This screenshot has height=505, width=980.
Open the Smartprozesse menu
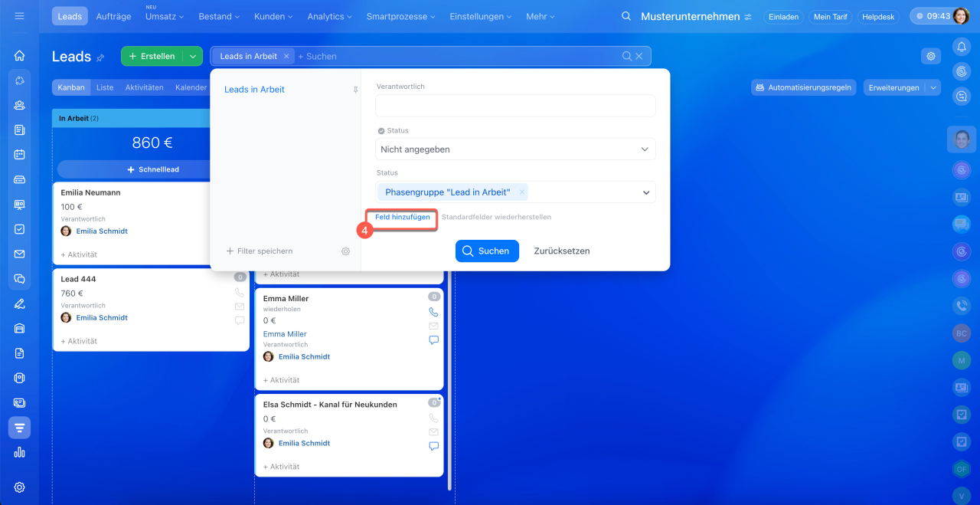(x=402, y=16)
